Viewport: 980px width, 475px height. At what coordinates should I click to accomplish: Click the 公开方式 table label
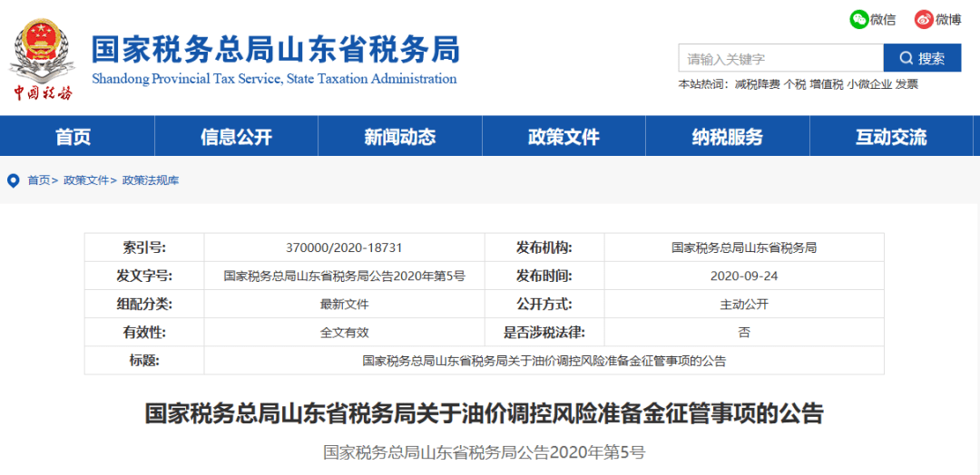(x=544, y=304)
